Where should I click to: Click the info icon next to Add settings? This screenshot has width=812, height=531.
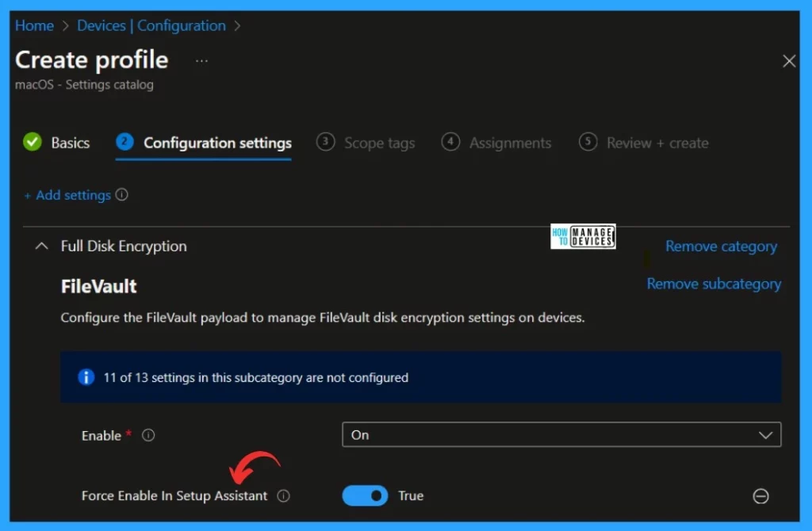coord(121,195)
